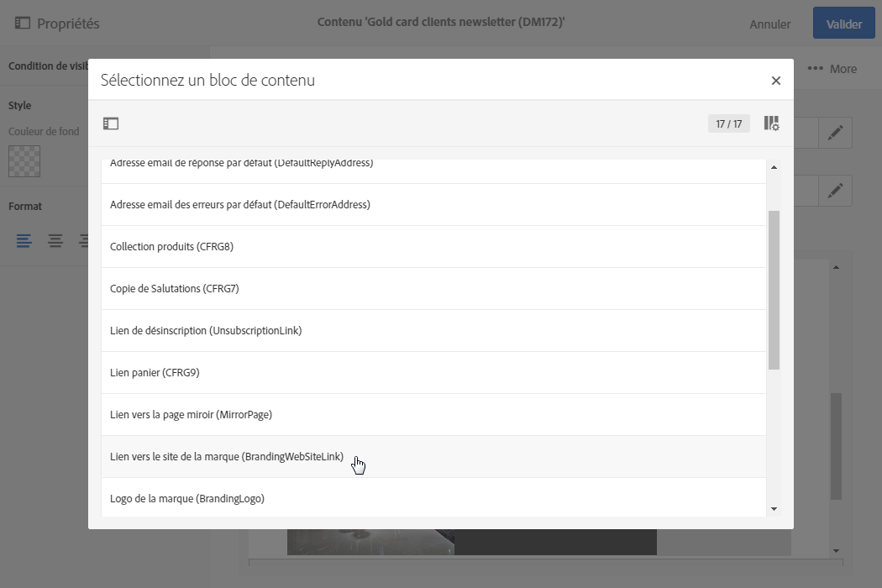The image size is (882, 588).
Task: Select Collection produits (CFRG8) block
Action: click(x=171, y=247)
